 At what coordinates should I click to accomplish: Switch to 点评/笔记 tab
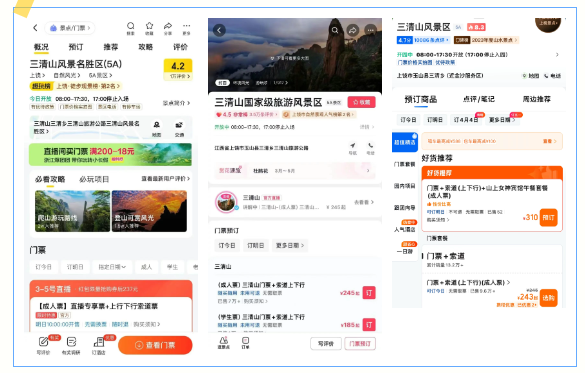coord(479,99)
